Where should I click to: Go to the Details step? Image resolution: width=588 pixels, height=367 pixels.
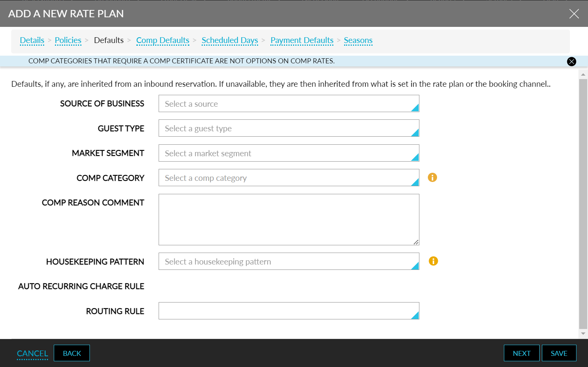coord(32,40)
